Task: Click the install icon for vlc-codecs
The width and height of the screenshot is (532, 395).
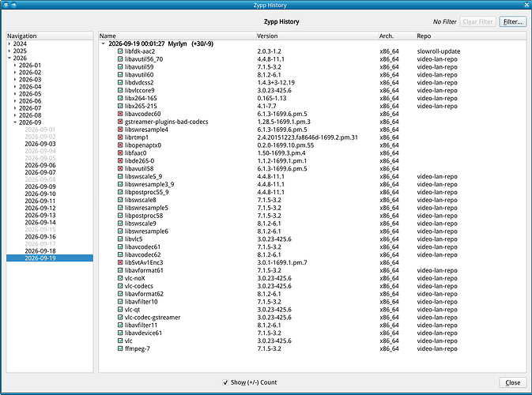Action: [120, 286]
